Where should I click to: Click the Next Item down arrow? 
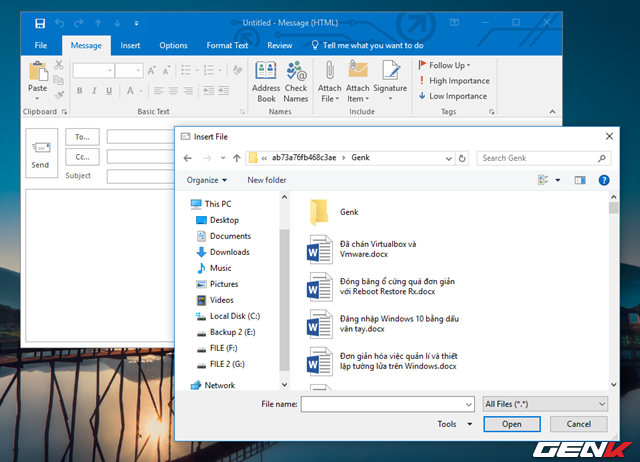coord(117,23)
